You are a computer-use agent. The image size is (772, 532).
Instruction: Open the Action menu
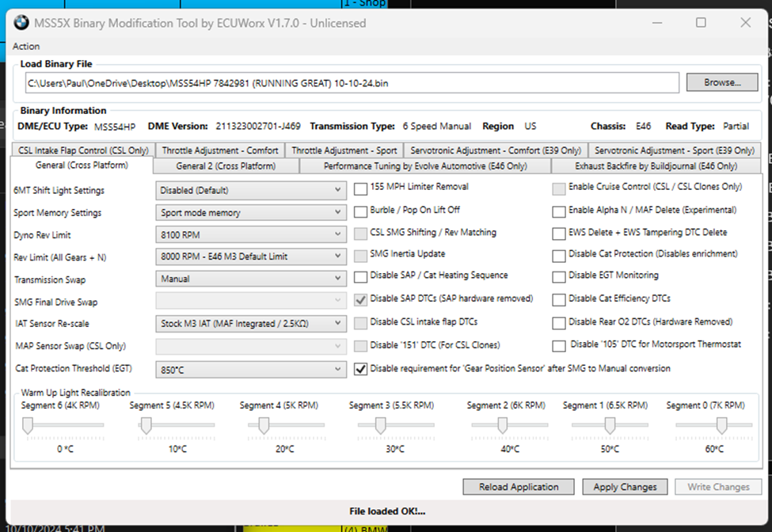coord(26,46)
